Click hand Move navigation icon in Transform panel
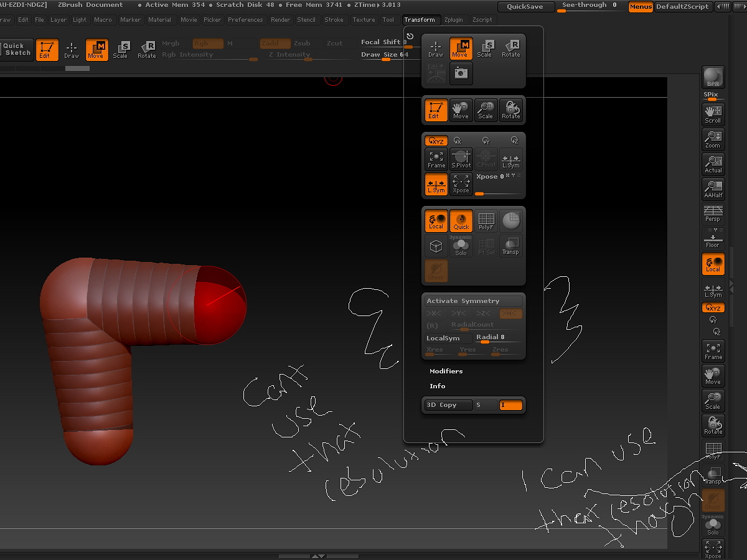 461,110
